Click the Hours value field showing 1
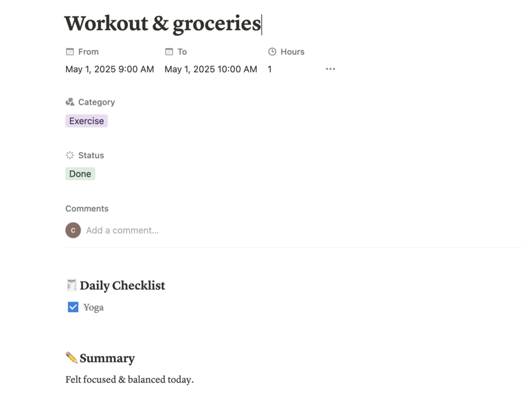 pos(270,69)
